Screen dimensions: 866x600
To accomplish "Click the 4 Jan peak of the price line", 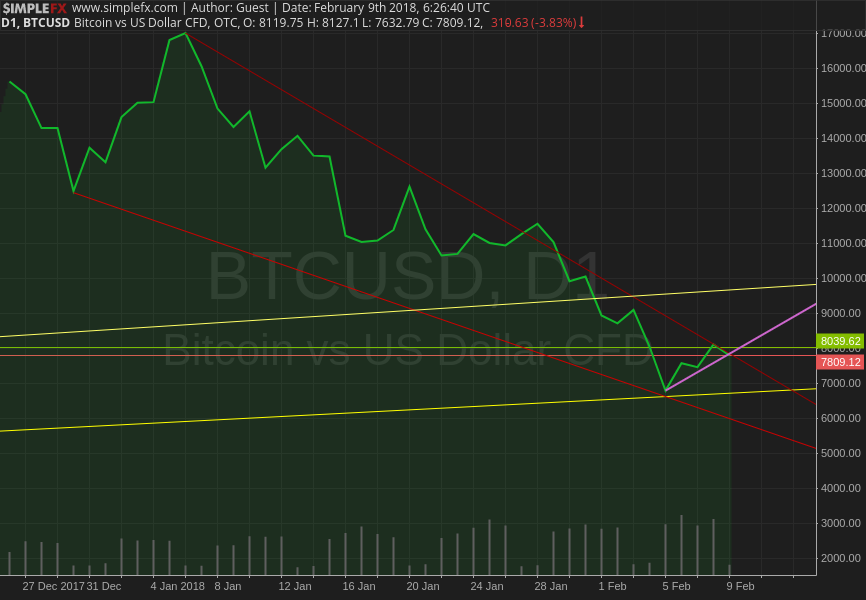I will 186,33.
